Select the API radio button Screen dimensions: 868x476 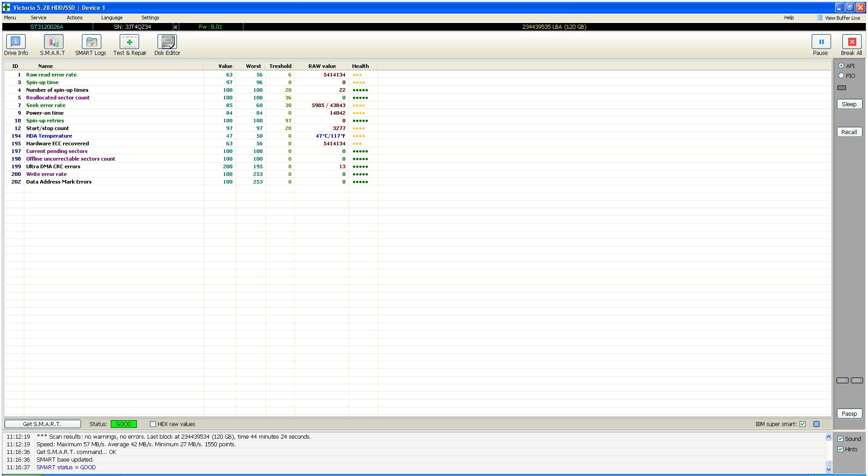tap(841, 66)
